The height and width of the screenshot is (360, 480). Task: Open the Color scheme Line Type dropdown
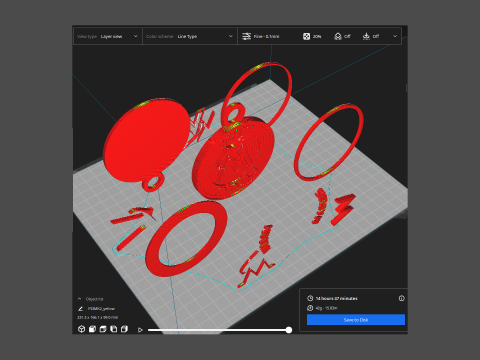click(190, 36)
